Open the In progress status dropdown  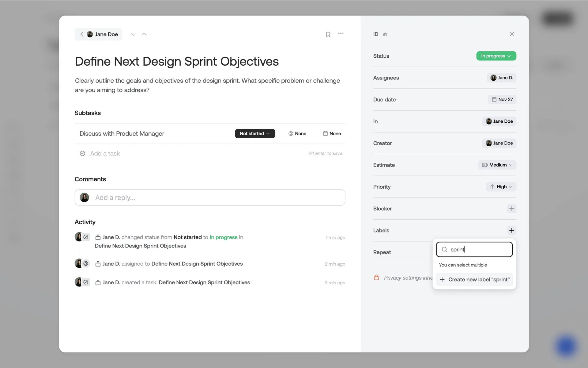[x=496, y=56]
